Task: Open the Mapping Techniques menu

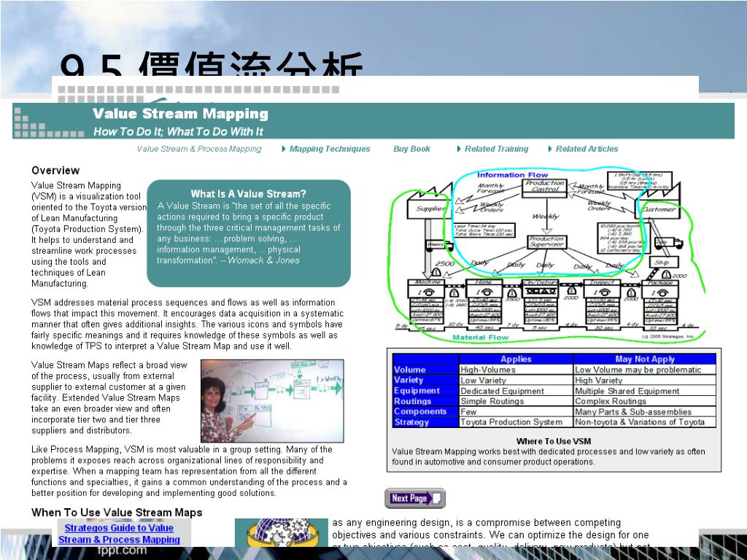Action: 330,149
